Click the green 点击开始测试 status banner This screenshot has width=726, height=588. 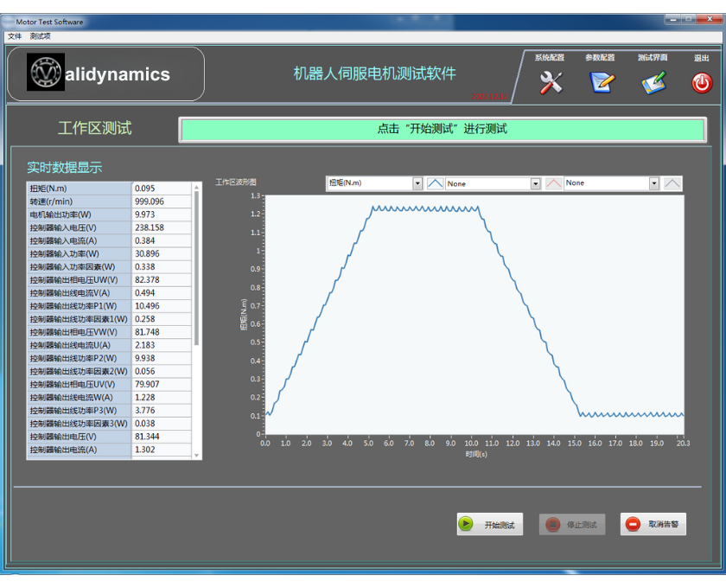pos(442,130)
